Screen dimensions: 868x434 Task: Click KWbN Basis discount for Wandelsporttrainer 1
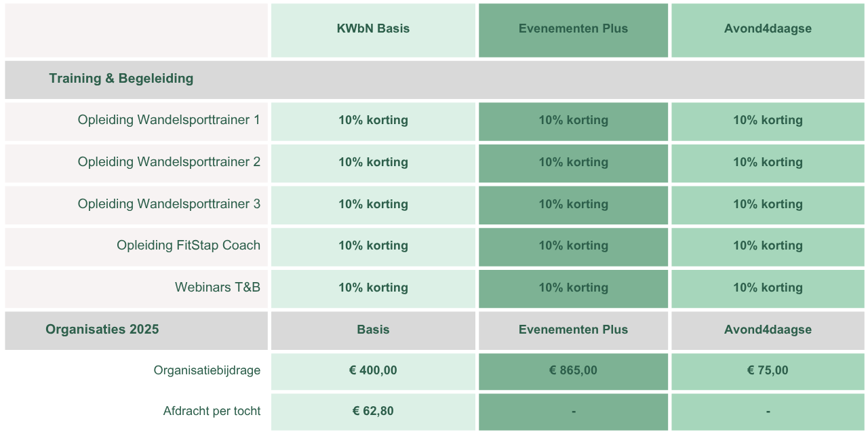[373, 120]
